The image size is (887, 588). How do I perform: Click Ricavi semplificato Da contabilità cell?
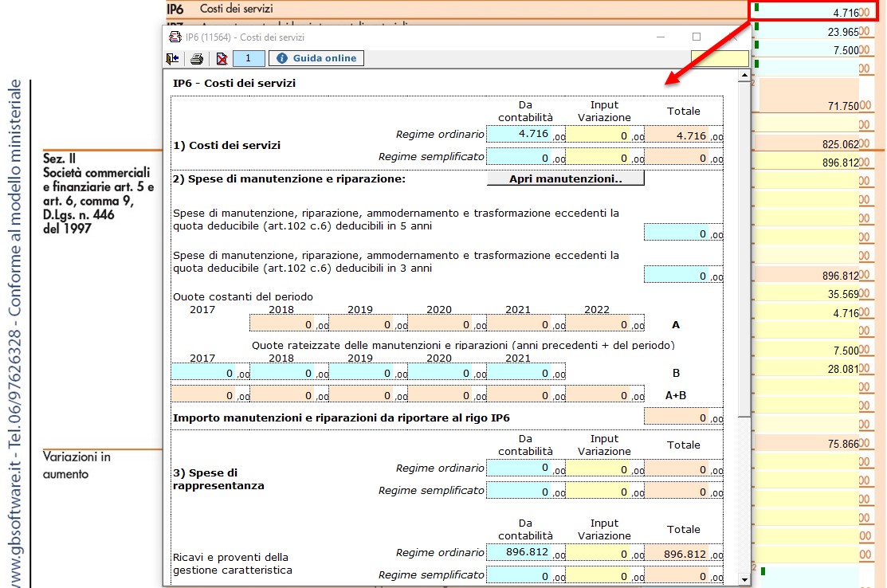[525, 575]
